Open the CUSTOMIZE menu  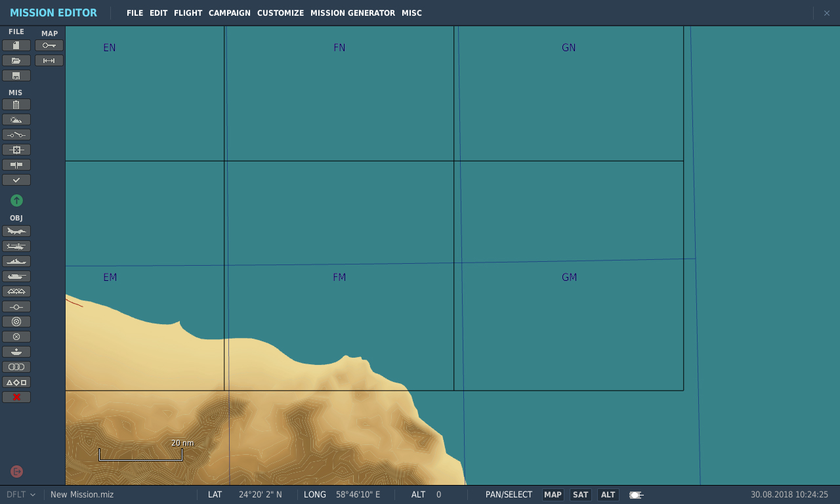click(280, 13)
